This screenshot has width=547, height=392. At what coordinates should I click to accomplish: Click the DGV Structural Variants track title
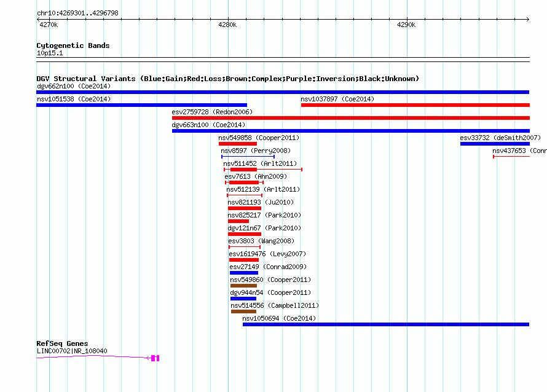pos(227,79)
